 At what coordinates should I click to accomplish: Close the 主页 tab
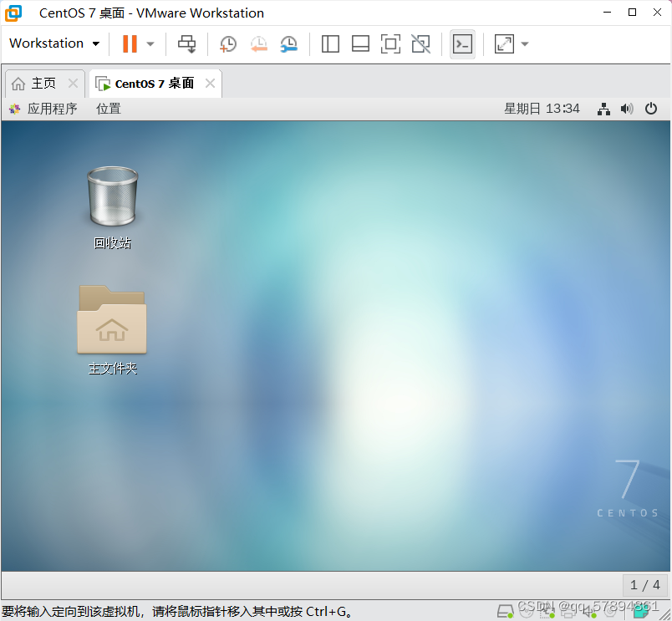click(x=74, y=83)
